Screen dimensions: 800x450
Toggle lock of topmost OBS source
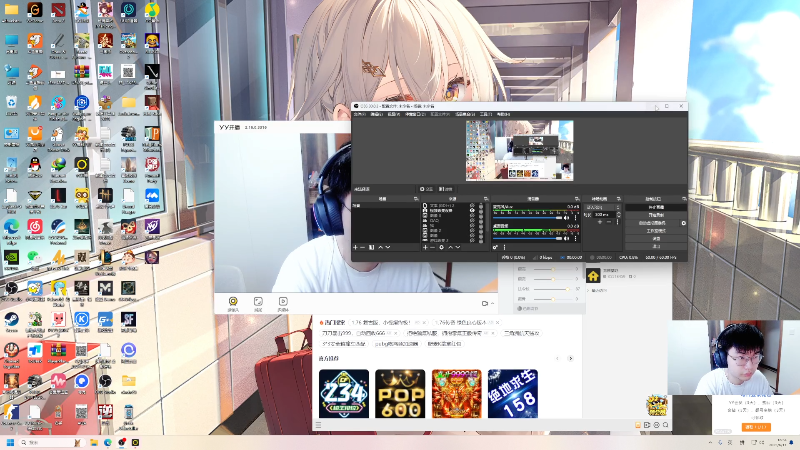click(481, 206)
